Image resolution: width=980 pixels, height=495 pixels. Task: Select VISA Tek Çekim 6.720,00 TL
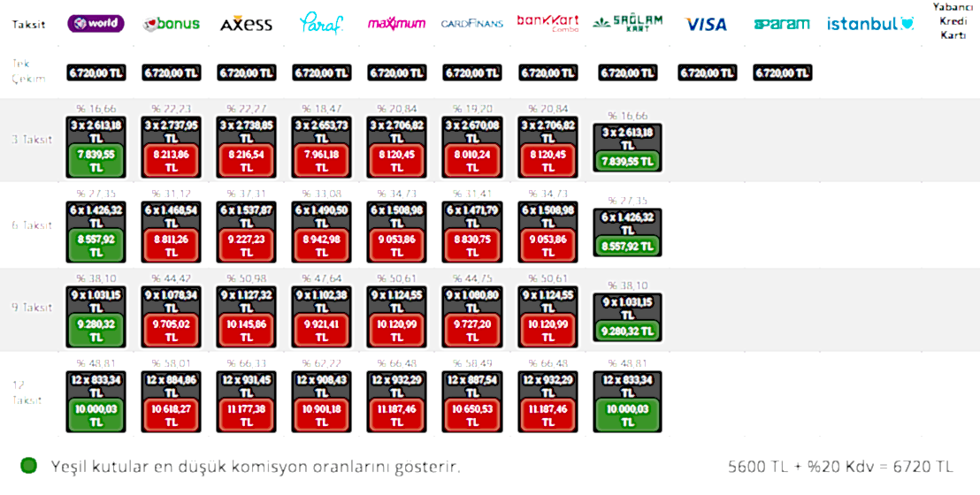click(x=707, y=73)
